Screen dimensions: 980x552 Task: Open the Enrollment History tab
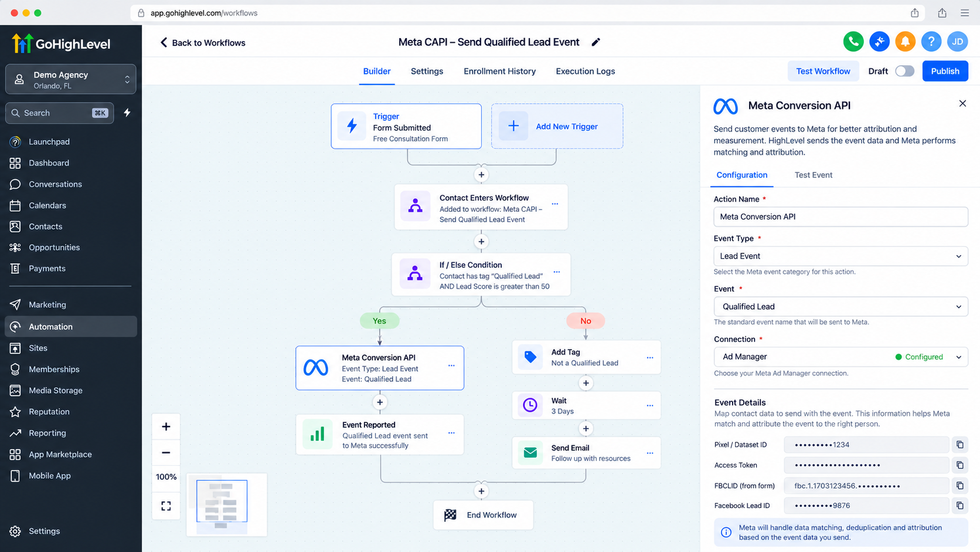499,71
